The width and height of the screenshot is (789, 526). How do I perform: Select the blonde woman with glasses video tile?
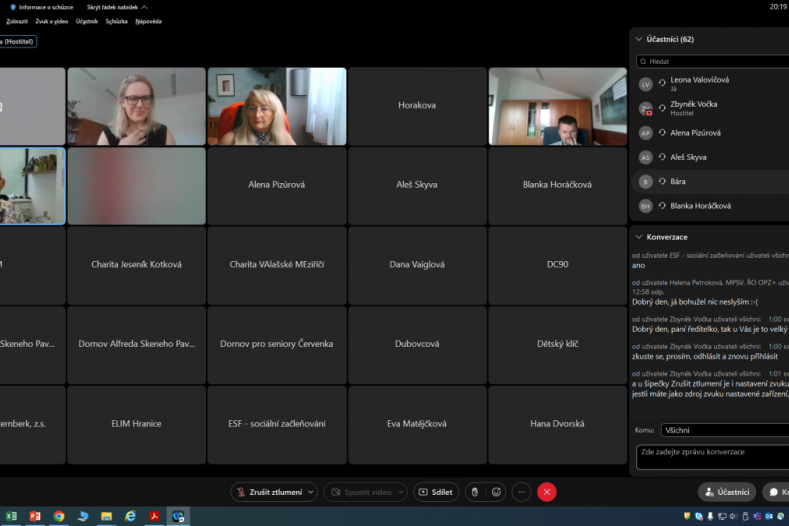(x=136, y=106)
